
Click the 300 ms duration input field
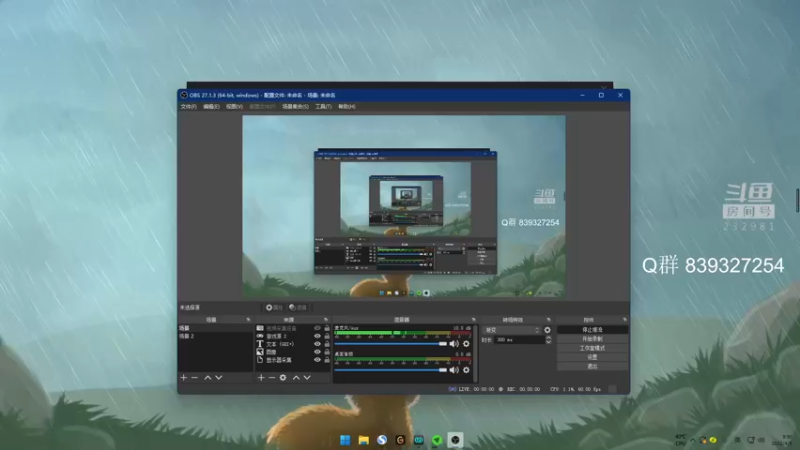click(518, 340)
